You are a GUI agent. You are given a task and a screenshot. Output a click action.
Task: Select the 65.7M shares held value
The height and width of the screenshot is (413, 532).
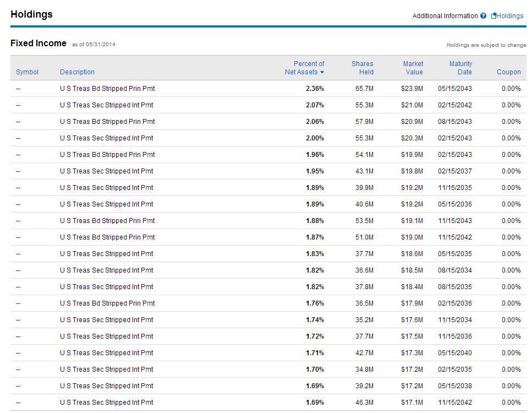pos(364,89)
